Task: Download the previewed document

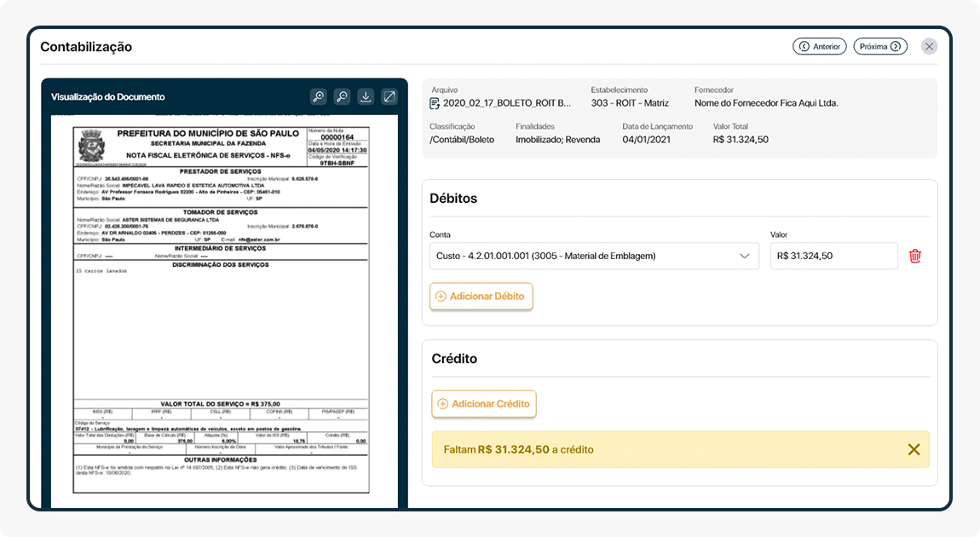Action: tap(366, 97)
